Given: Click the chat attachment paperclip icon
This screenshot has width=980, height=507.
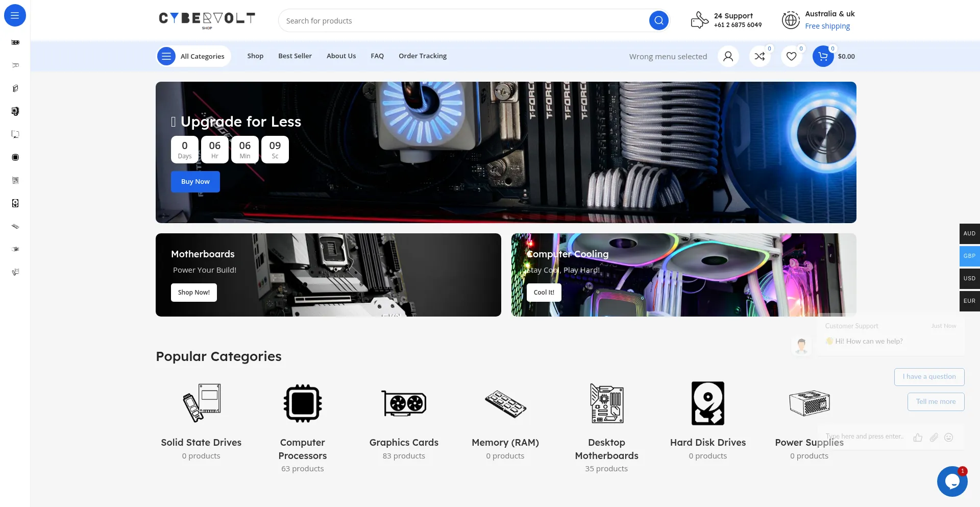Looking at the screenshot, I should pyautogui.click(x=934, y=438).
